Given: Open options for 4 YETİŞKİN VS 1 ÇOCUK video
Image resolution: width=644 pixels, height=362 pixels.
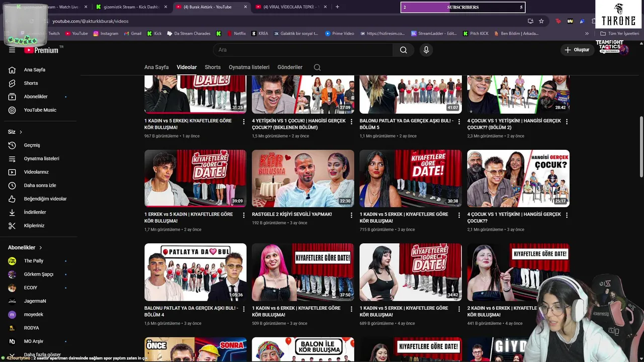Looking at the screenshot, I should coord(351,122).
